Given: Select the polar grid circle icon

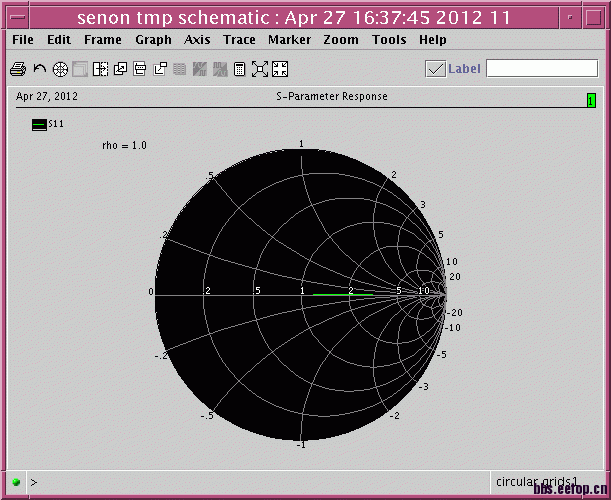Looking at the screenshot, I should (60, 69).
